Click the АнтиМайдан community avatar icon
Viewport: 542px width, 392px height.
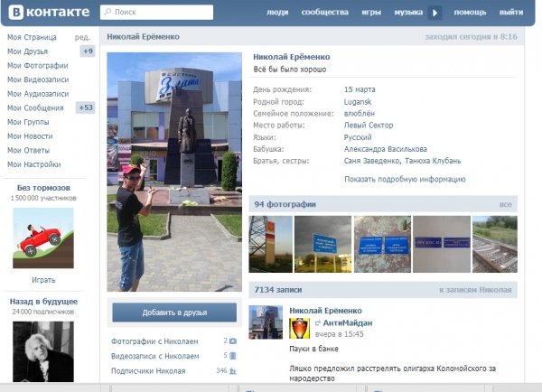point(299,329)
